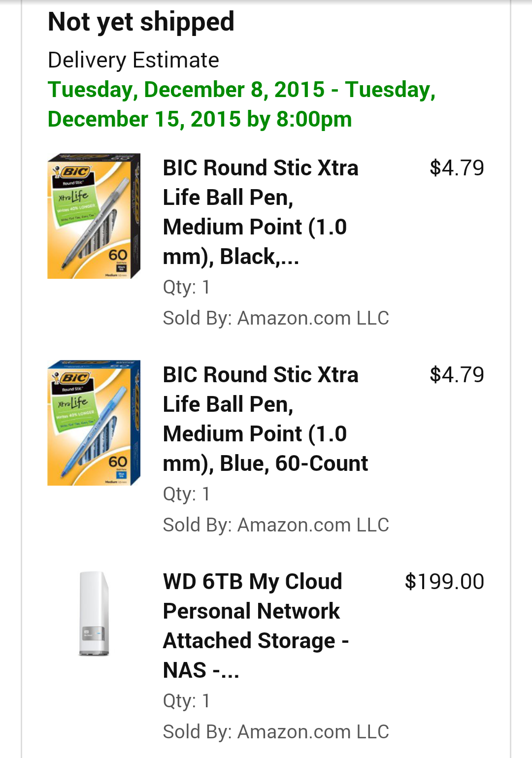
Task: Tap Sold By Amazon.com LLC under WD drive
Action: pyautogui.click(x=276, y=732)
